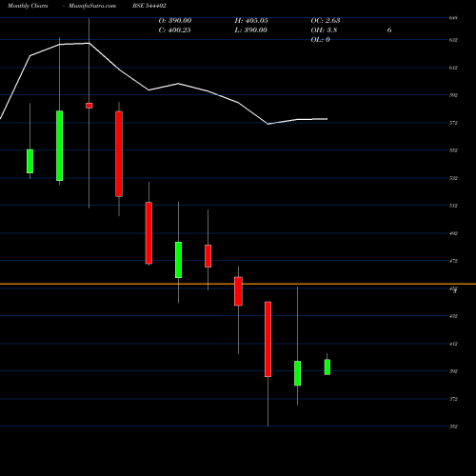Select the high value H: 405.05
Viewport: 476px width, 476px height.
(x=251, y=21)
